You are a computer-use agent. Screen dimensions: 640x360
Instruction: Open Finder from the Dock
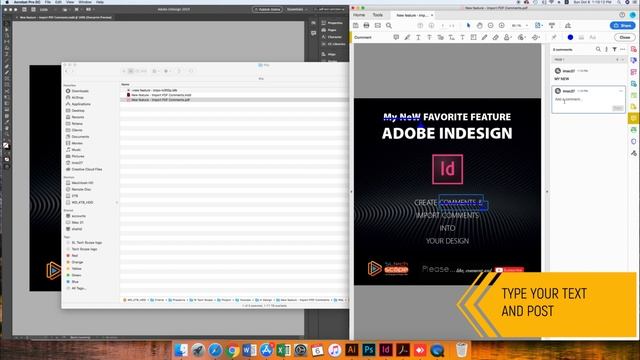click(x=181, y=350)
